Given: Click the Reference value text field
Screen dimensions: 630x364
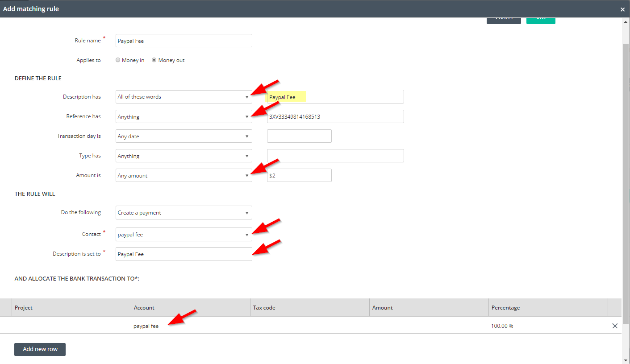Looking at the screenshot, I should (x=335, y=116).
